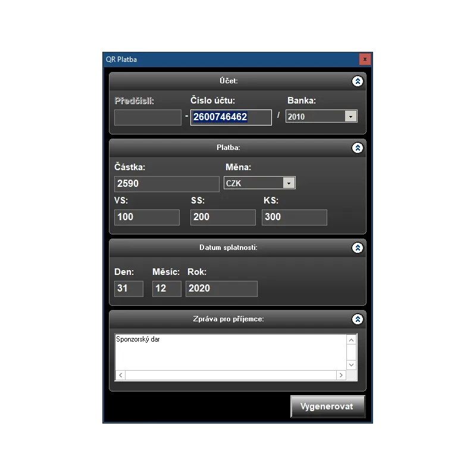The height and width of the screenshot is (476, 476).
Task: Click the KS field containing 300
Action: [295, 217]
